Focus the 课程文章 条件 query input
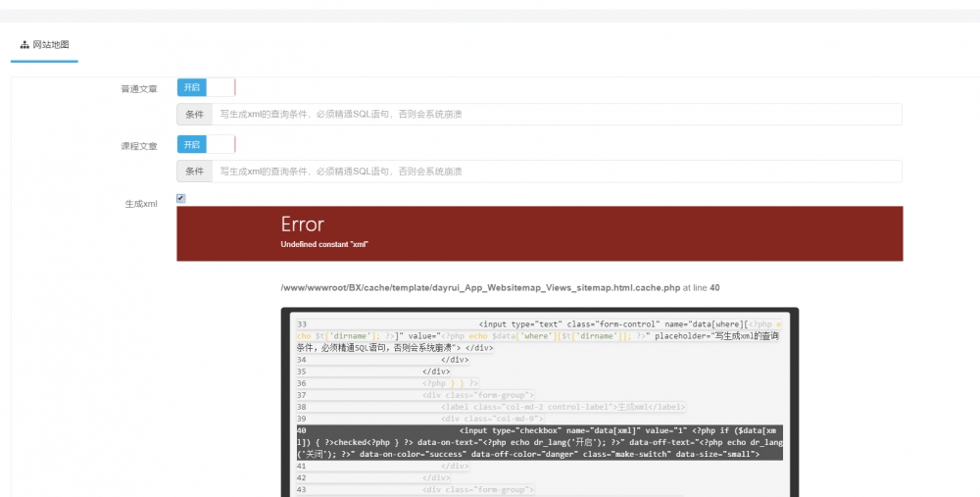Viewport: 980px width, 497px height. coord(557,172)
